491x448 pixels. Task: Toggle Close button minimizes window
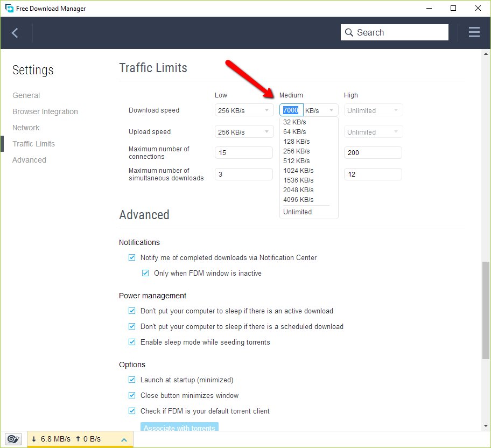(x=132, y=395)
